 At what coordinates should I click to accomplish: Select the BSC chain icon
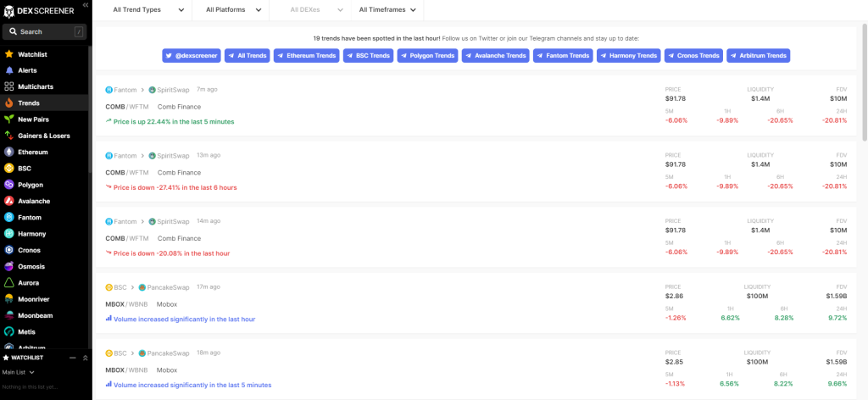(8, 168)
